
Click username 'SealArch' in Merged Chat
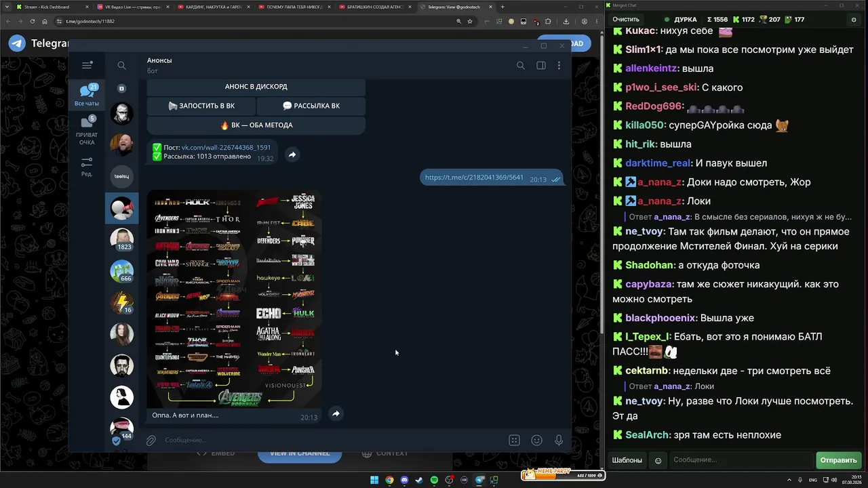click(648, 435)
